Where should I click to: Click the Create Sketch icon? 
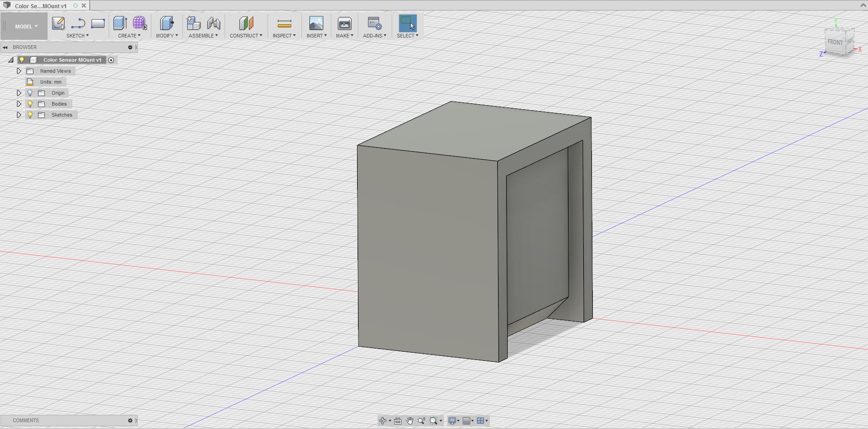58,23
